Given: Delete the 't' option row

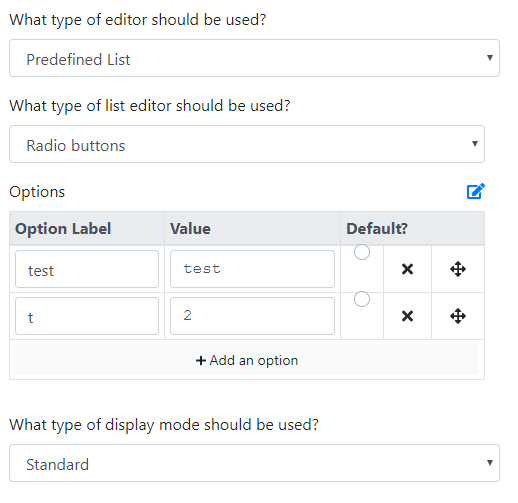Looking at the screenshot, I should (407, 316).
